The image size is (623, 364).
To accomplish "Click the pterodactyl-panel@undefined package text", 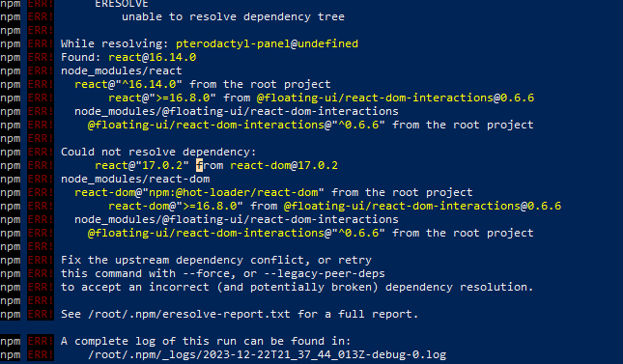I will [x=267, y=43].
